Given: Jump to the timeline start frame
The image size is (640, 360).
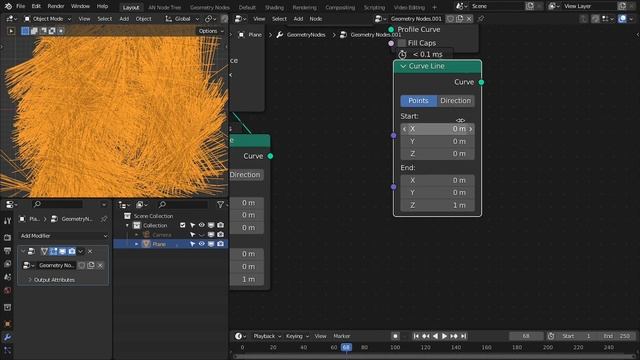Looking at the screenshot, I should [416, 336].
